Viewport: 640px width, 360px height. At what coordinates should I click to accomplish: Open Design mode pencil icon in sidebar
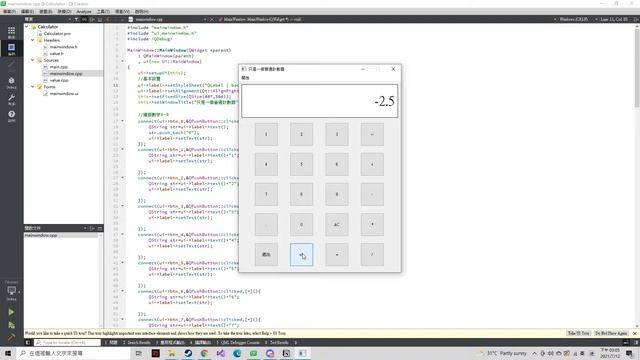11,64
